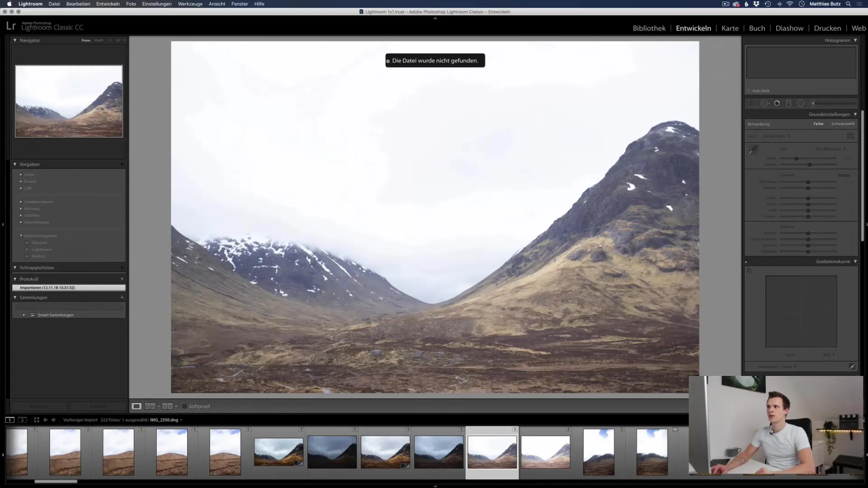
Task: Select the red eye correction tool
Action: [x=777, y=103]
